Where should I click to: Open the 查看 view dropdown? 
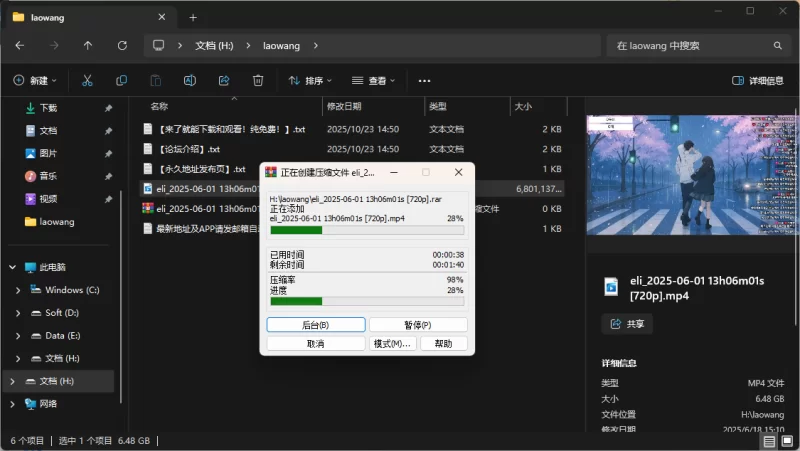click(373, 80)
